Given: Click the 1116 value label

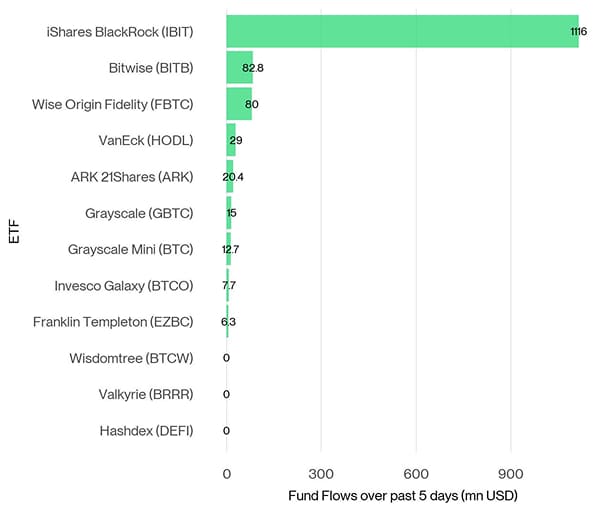Looking at the screenshot, I should pos(578,31).
